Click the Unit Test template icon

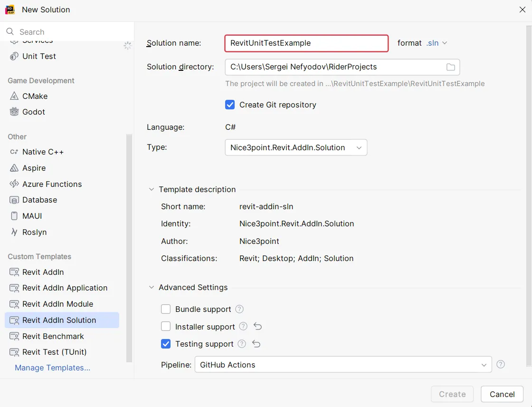pos(14,57)
